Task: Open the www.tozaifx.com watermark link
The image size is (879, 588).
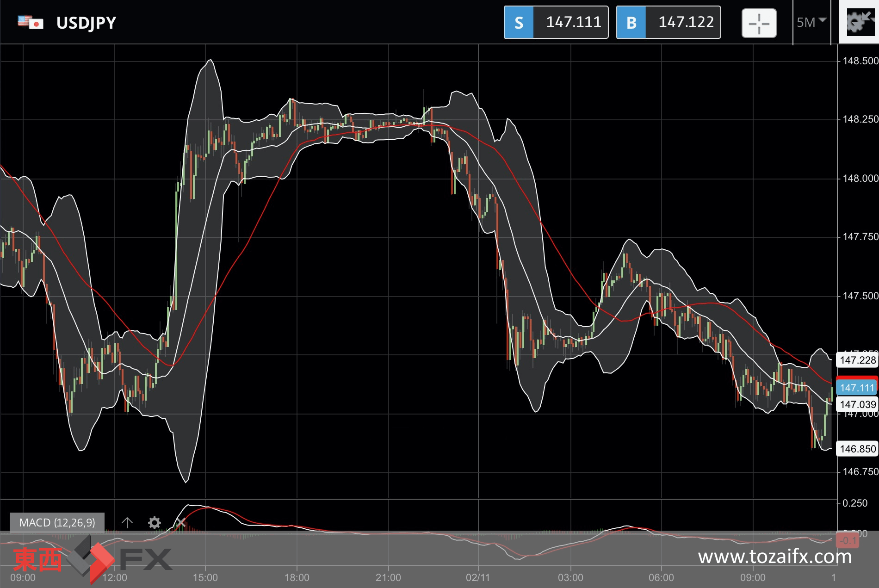Action: coord(775,557)
